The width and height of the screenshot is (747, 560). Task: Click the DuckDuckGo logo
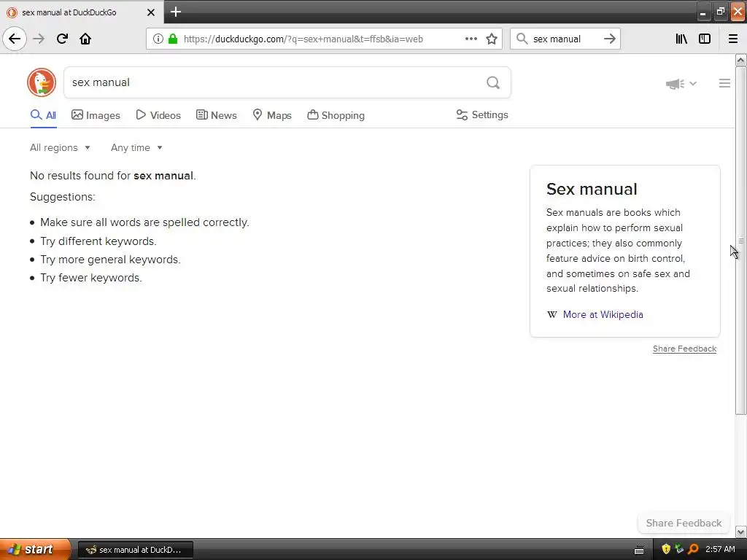tap(42, 82)
